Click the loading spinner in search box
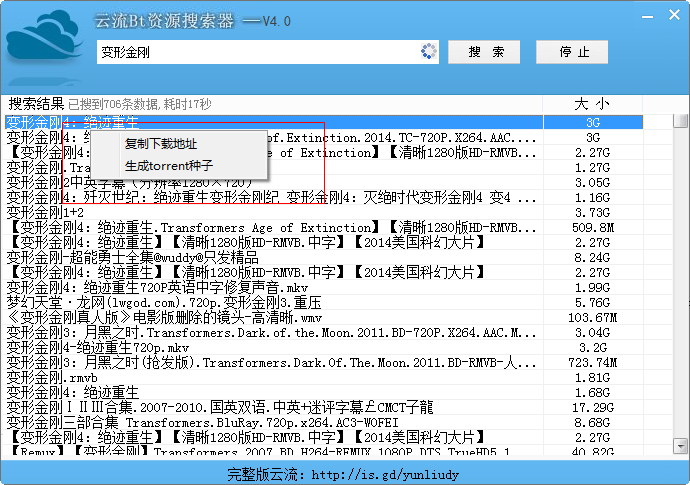 (x=429, y=52)
